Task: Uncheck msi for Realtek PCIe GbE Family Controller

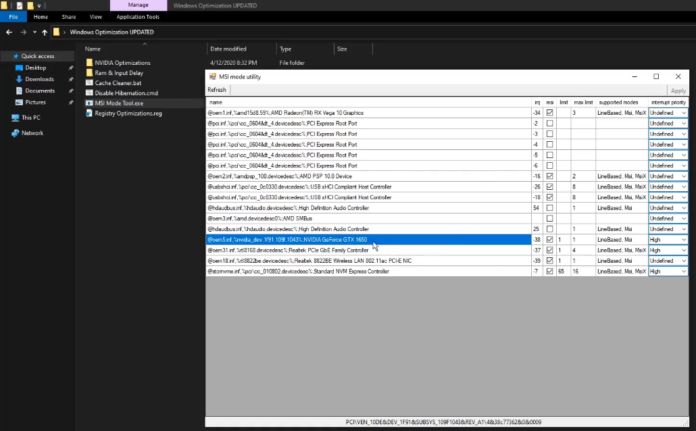Action: pyautogui.click(x=550, y=250)
